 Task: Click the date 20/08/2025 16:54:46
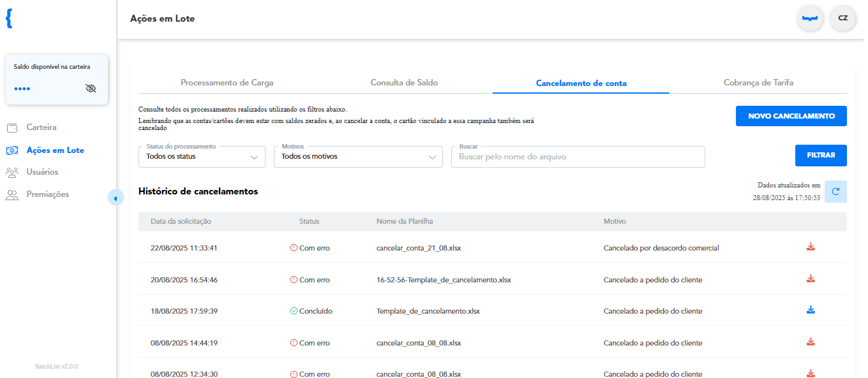[x=184, y=279]
